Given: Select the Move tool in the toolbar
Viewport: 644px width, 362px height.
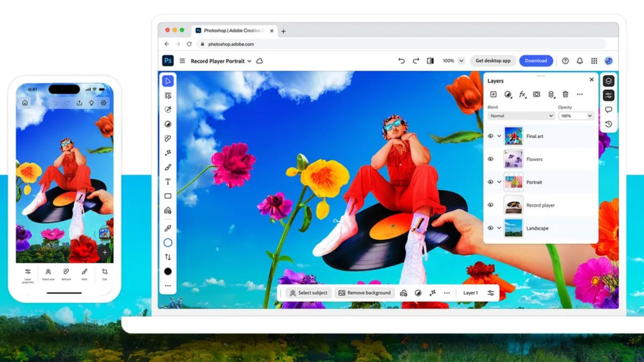Looking at the screenshot, I should pos(167,80).
